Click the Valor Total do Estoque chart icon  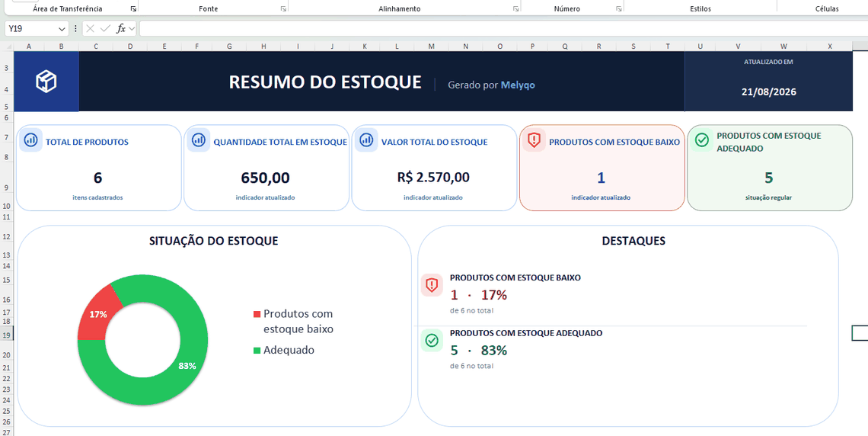coord(366,140)
